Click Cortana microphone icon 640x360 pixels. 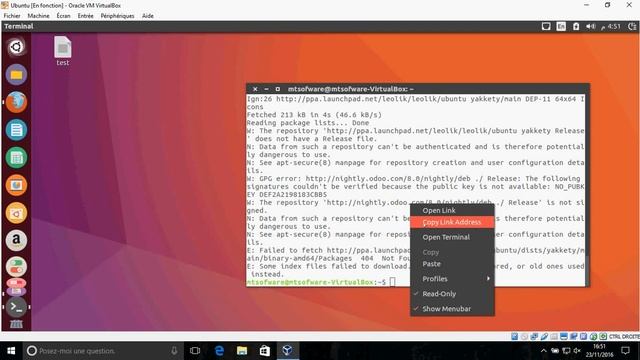click(x=174, y=351)
